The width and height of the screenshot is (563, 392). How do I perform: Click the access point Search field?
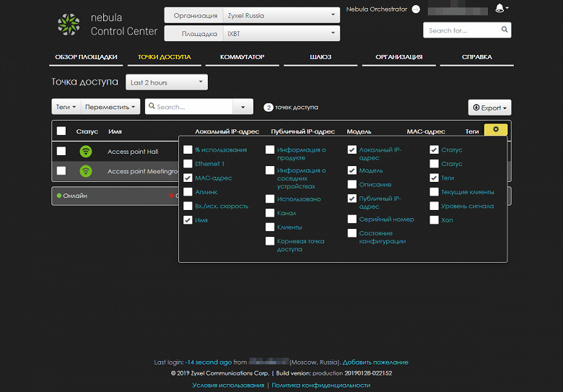(x=189, y=107)
